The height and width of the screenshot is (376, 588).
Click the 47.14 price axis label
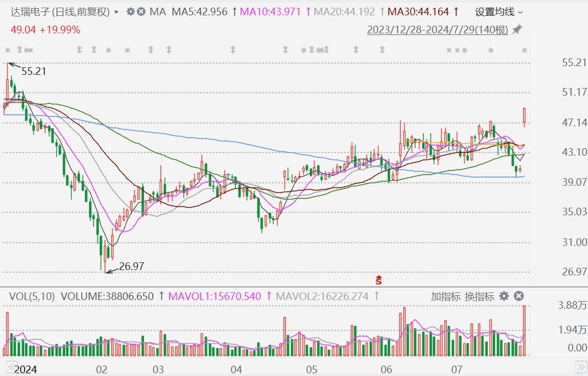[x=574, y=122]
